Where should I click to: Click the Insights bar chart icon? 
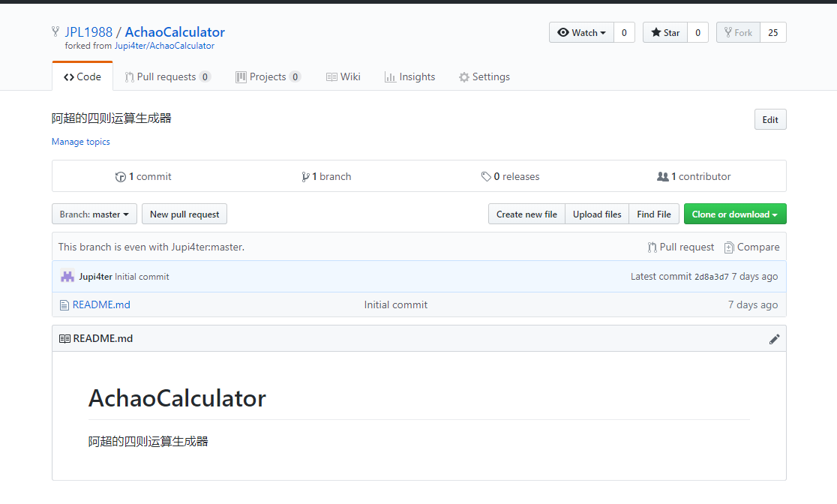(390, 77)
